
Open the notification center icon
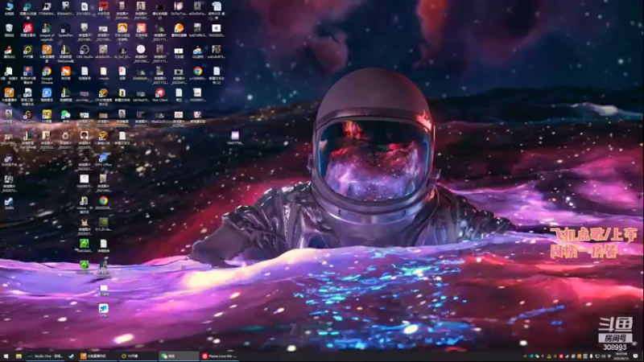pos(636,356)
